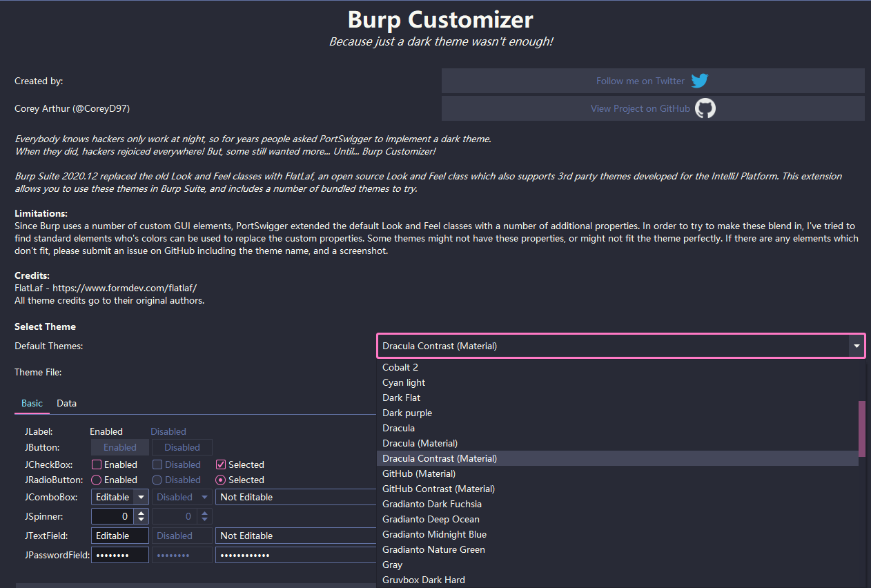Choose the Gruvbox Dark Hard theme

pyautogui.click(x=424, y=580)
